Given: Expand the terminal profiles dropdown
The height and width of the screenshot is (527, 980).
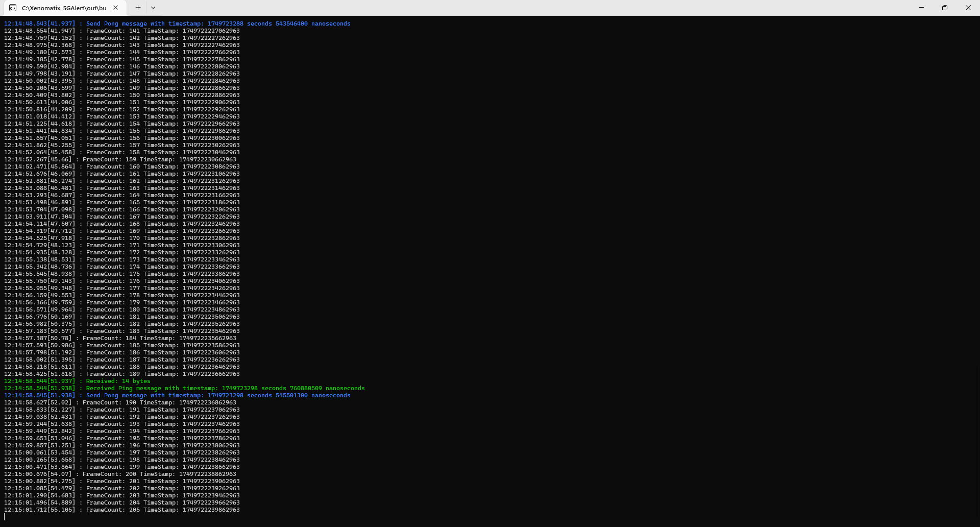Looking at the screenshot, I should (x=153, y=8).
